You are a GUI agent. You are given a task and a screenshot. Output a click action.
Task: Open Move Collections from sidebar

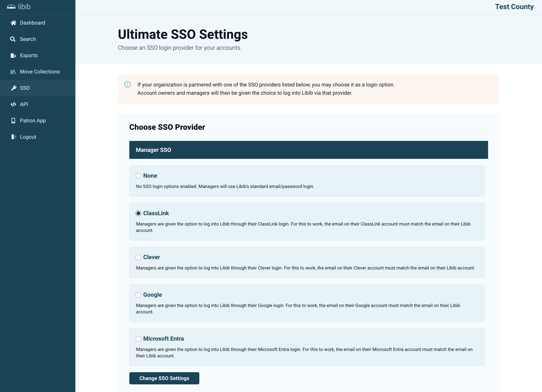[38, 72]
